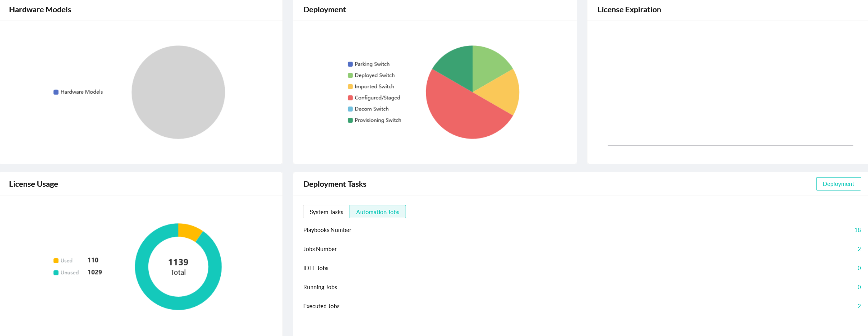
Task: Open Deployment from the Deployment Tasks panel
Action: pos(838,184)
